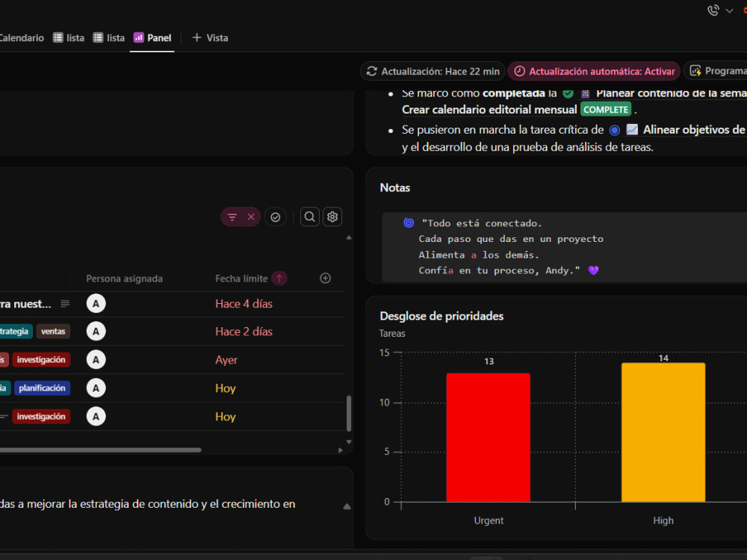The width and height of the screenshot is (747, 560).
Task: Click the horizontal scroll right arrow
Action: pyautogui.click(x=340, y=450)
